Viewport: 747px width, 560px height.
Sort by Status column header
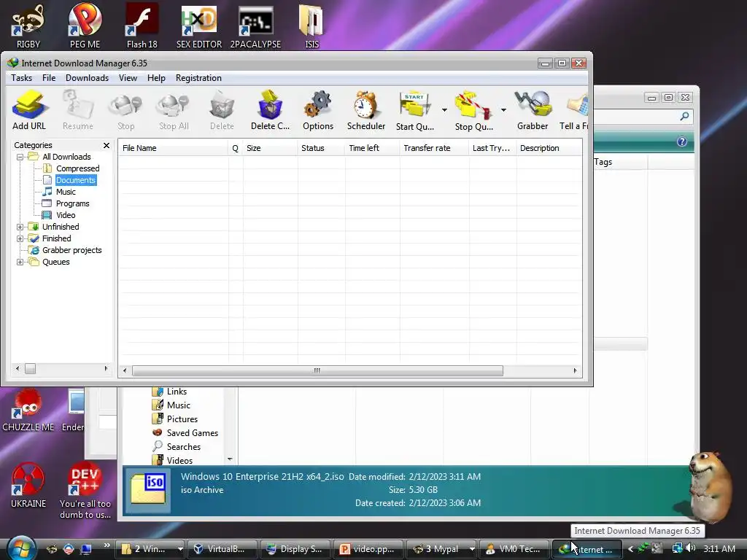point(321,148)
